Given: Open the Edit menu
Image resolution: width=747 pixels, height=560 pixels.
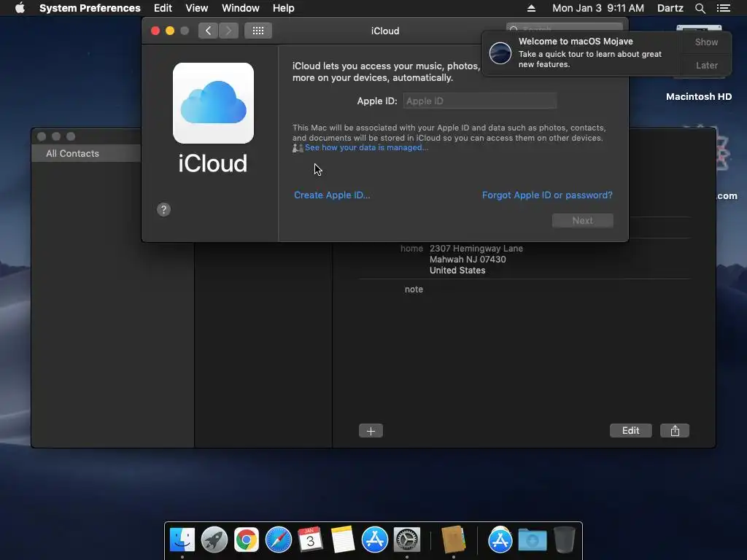Looking at the screenshot, I should point(163,8).
